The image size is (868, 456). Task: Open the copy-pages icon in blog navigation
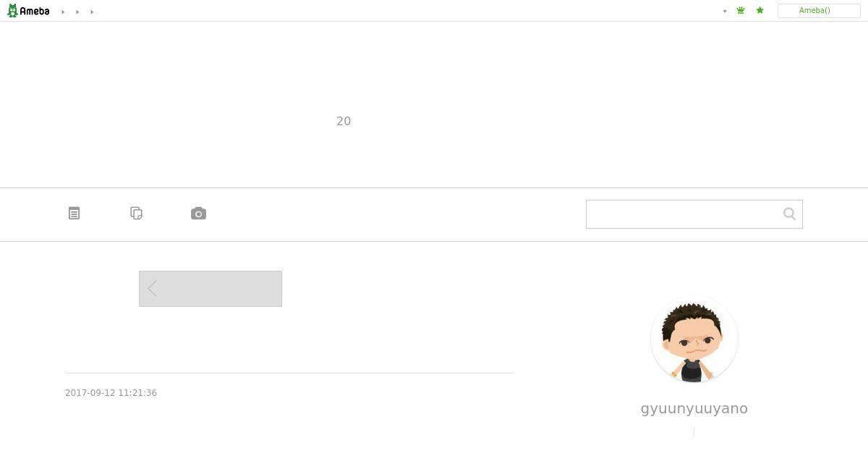click(136, 213)
